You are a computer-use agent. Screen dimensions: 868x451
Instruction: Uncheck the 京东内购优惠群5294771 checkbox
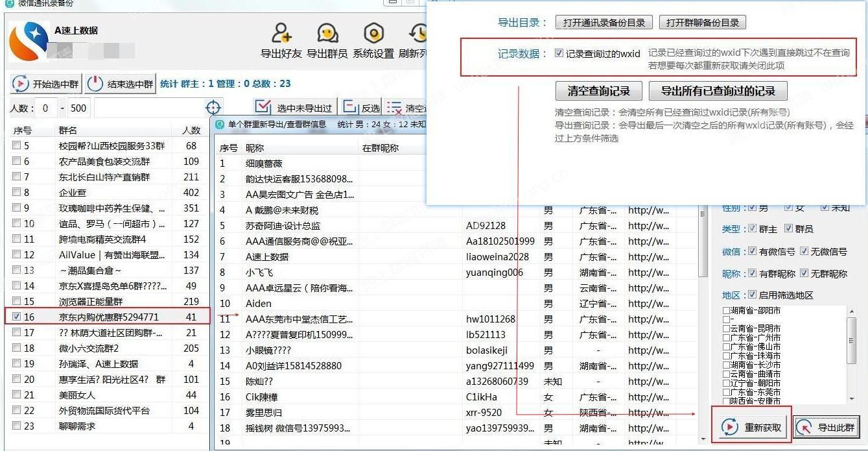pos(17,317)
